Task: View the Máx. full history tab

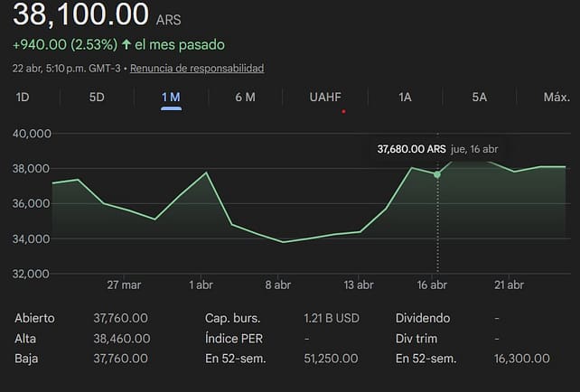Action: coord(556,97)
